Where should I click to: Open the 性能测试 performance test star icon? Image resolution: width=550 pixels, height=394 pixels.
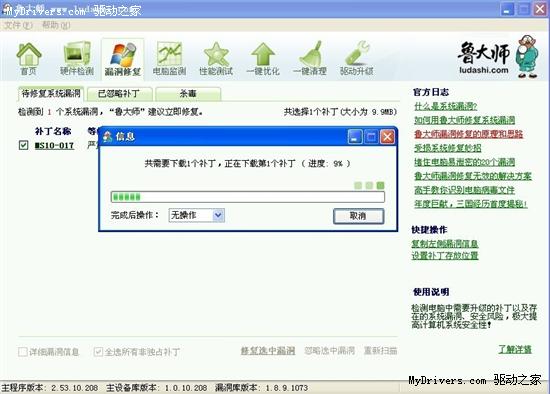click(216, 58)
